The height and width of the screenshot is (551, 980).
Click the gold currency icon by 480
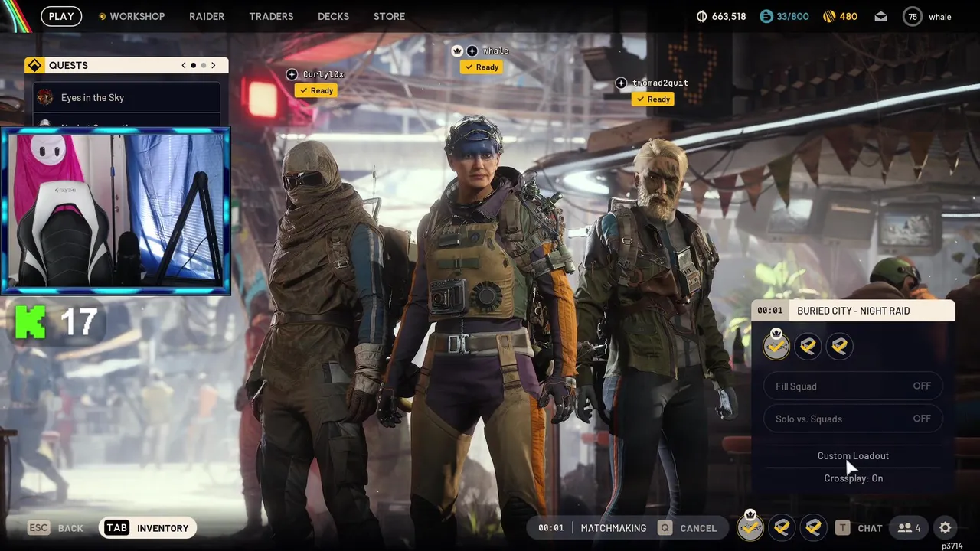pos(829,16)
